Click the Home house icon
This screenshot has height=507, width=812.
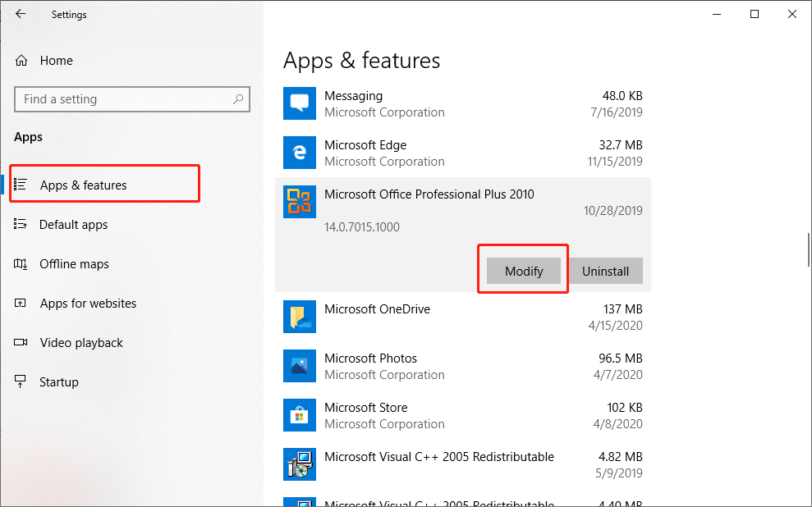[x=21, y=61]
